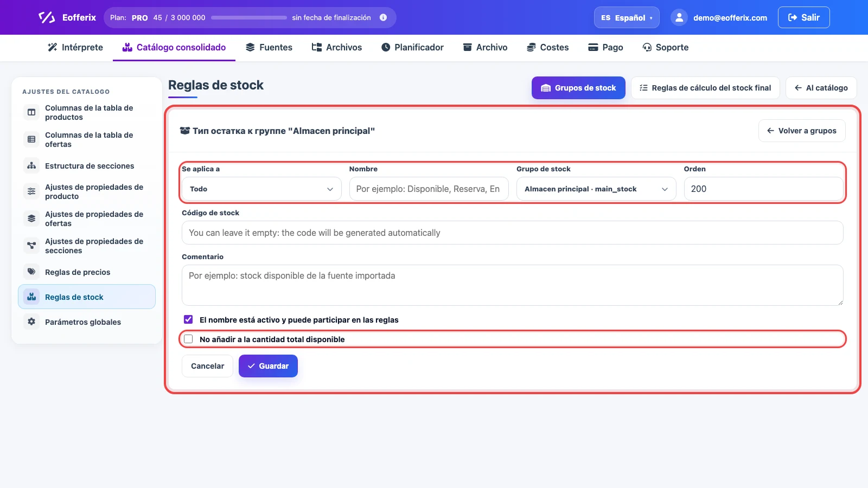This screenshot has width=868, height=488.
Task: Open the Español language dropdown
Action: (627, 17)
